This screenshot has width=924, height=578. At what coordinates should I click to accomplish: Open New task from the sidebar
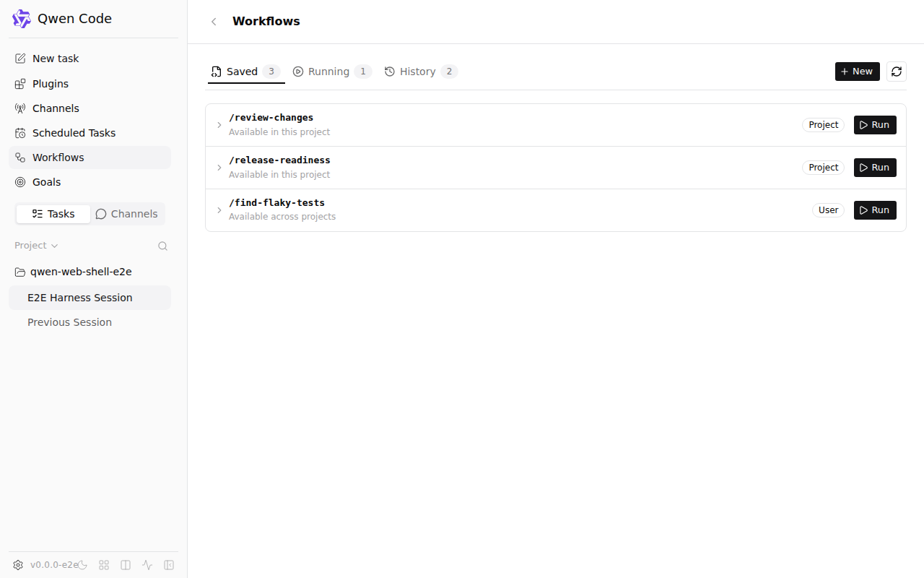coord(90,59)
